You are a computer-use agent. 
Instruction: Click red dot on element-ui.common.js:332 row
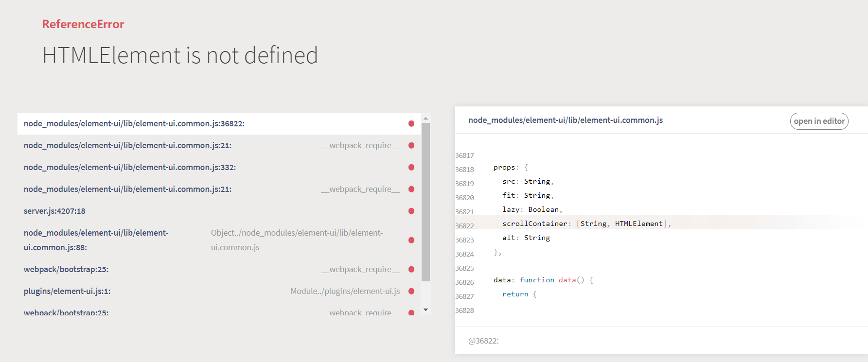[x=411, y=167]
